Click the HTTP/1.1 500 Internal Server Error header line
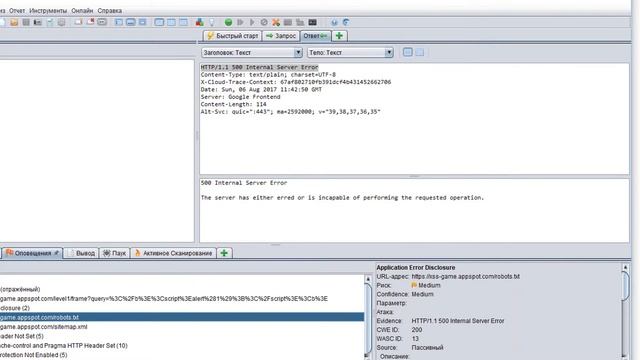 click(x=259, y=67)
